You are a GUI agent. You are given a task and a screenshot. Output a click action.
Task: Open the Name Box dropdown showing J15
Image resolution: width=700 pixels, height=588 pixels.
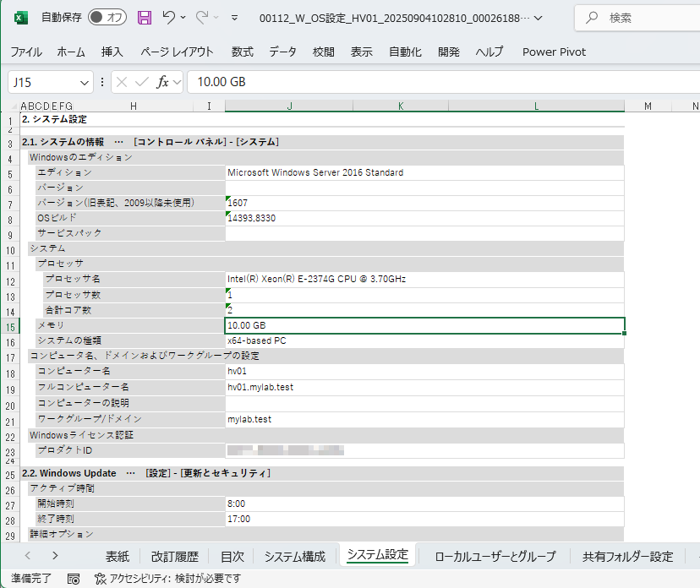(83, 81)
